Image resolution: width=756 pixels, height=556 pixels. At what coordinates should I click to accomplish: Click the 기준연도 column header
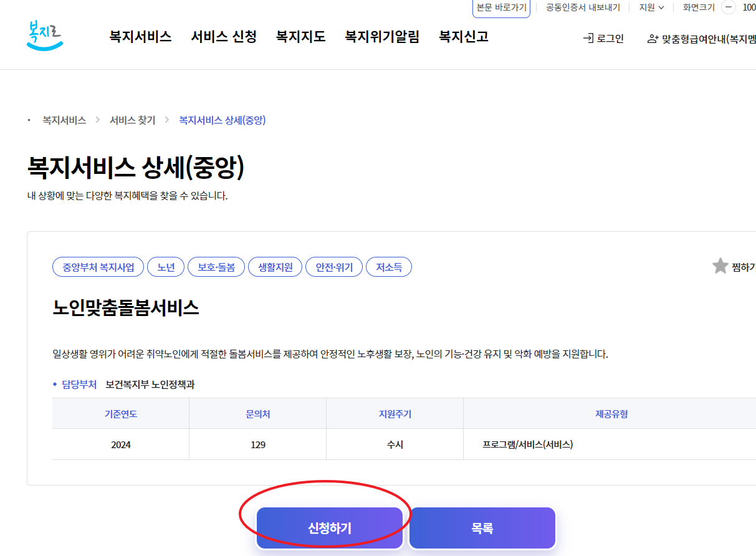tap(121, 414)
